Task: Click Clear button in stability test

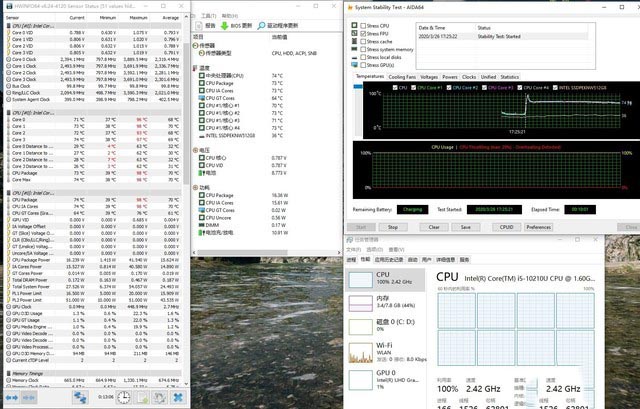Action: [x=434, y=227]
